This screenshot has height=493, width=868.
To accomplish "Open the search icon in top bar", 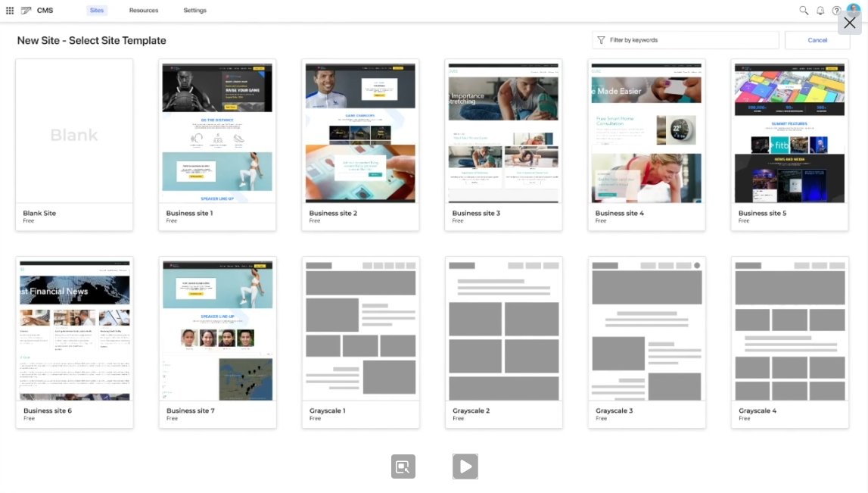I will [804, 11].
